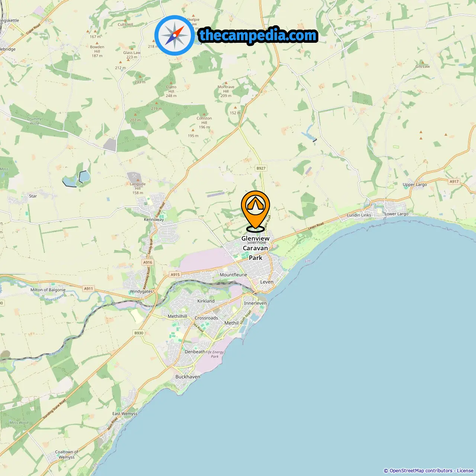Click the A911 road shield
The height and width of the screenshot is (476, 476).
click(x=89, y=289)
